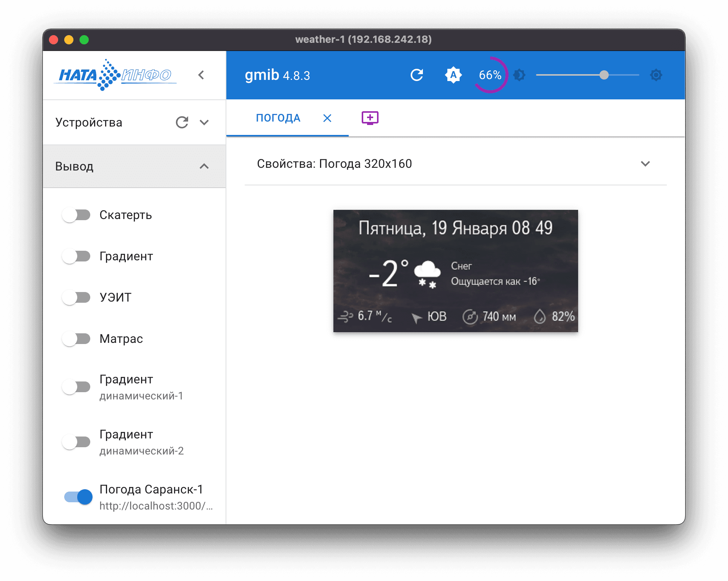Click the Устройства heading

[89, 122]
